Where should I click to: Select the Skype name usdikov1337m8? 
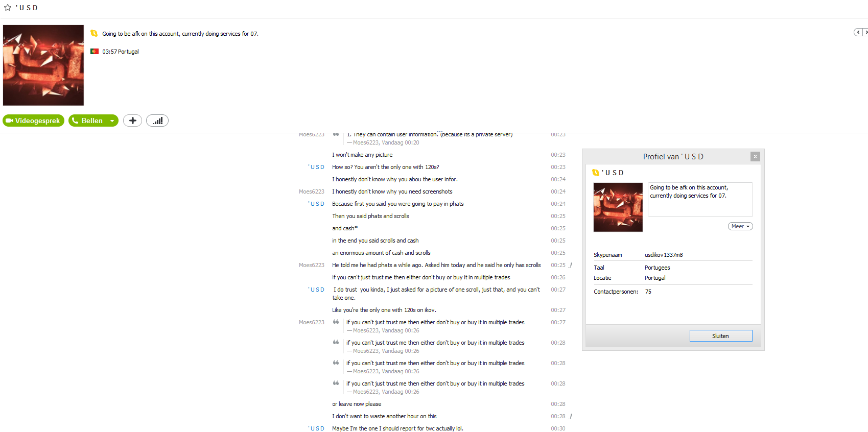pyautogui.click(x=664, y=255)
